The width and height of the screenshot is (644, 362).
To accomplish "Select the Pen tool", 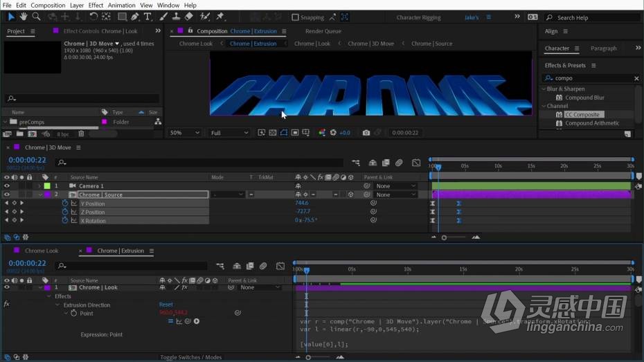I will coord(135,17).
